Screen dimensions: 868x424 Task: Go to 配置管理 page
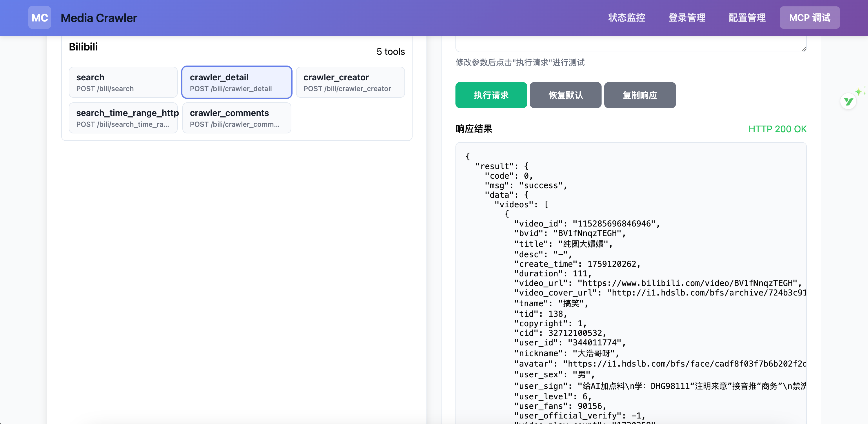(x=747, y=17)
